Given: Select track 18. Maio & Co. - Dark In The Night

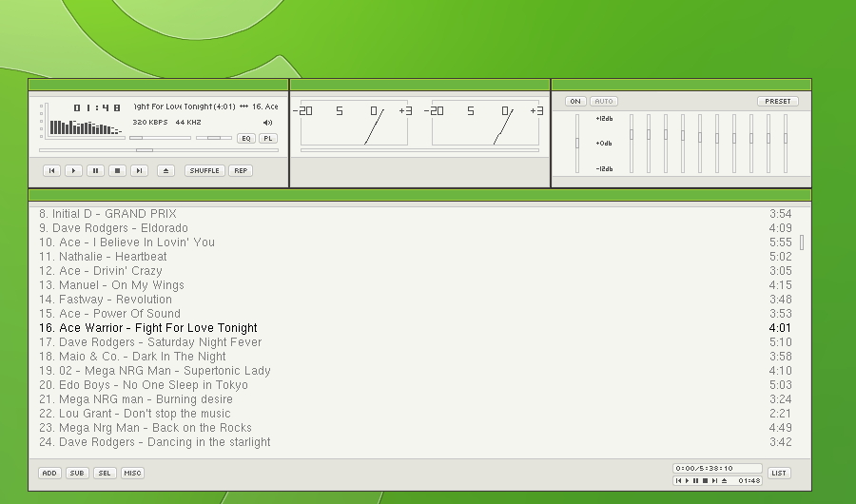Looking at the screenshot, I should [416, 357].
